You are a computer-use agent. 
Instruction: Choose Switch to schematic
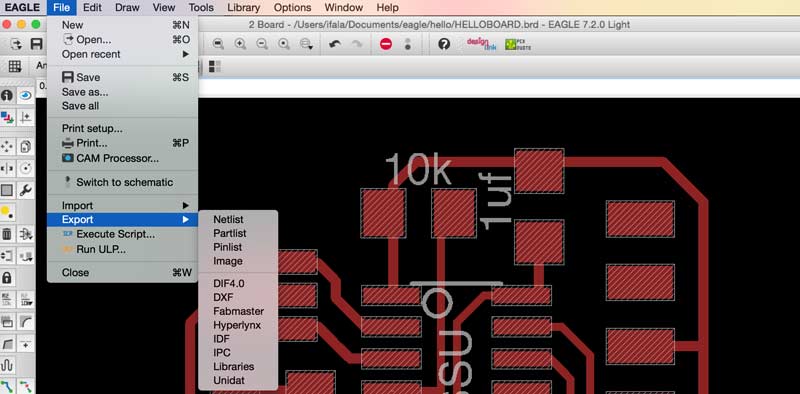click(x=124, y=182)
